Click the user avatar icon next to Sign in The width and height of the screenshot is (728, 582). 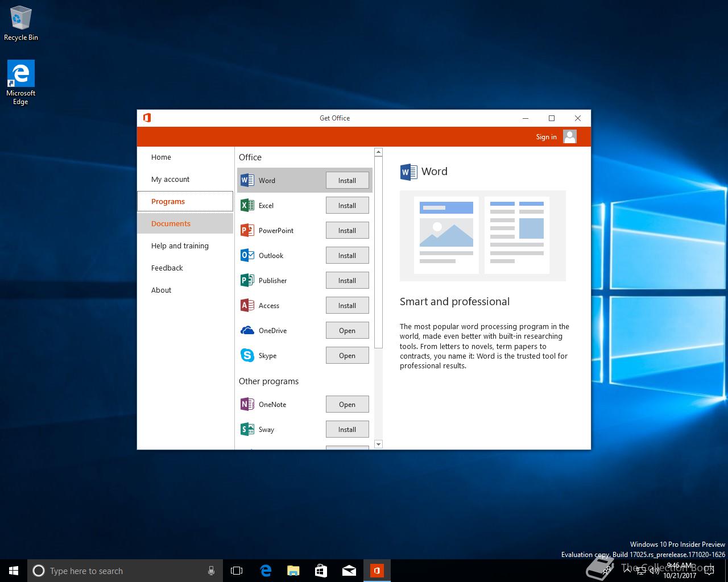click(570, 136)
